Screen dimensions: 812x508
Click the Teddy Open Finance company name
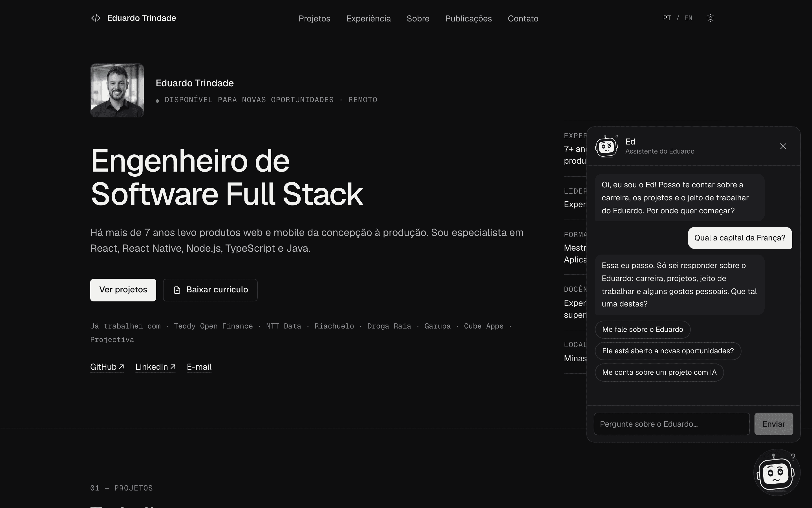tap(213, 326)
